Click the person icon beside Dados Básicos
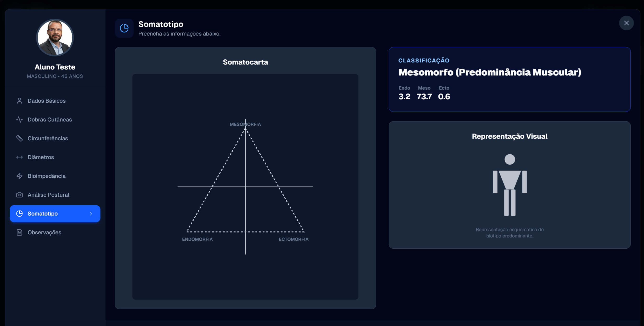Image resolution: width=644 pixels, height=326 pixels. [19, 101]
